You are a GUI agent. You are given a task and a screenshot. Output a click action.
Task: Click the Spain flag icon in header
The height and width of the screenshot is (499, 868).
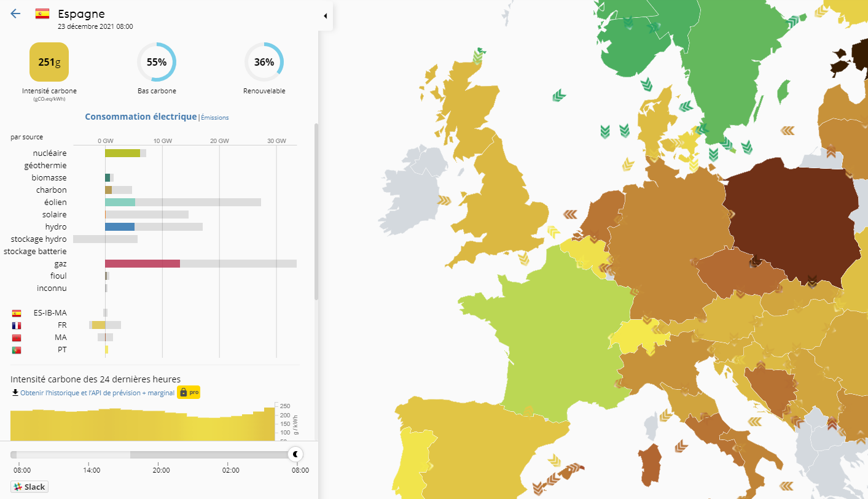tap(42, 14)
